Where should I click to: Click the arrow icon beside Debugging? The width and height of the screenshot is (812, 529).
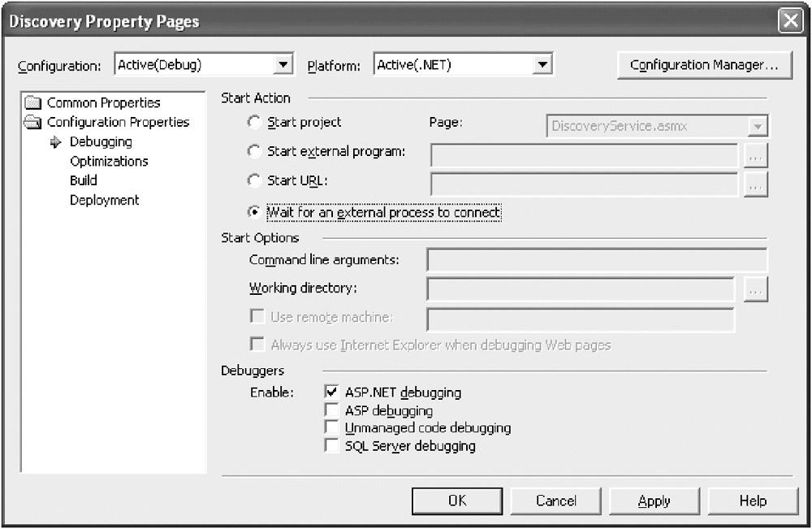(56, 142)
